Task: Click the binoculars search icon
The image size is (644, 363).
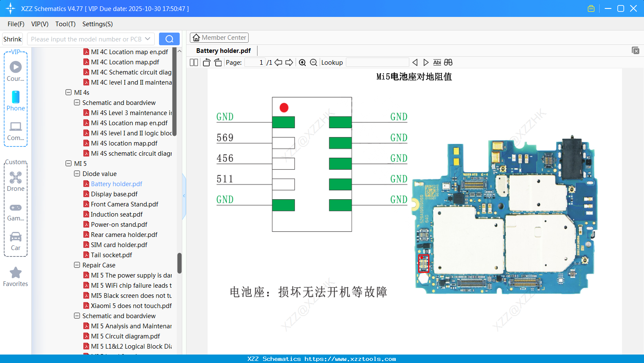Action: (x=448, y=63)
